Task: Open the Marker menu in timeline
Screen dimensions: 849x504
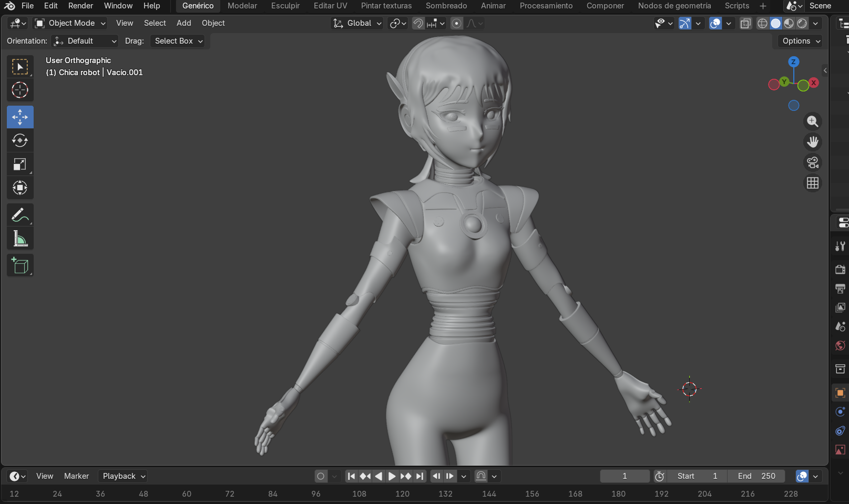Action: click(76, 476)
